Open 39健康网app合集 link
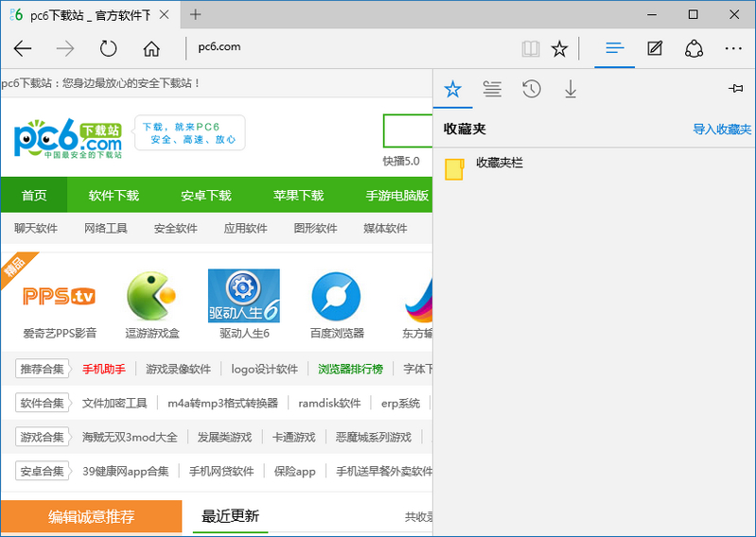Image resolution: width=756 pixels, height=537 pixels. pos(125,471)
